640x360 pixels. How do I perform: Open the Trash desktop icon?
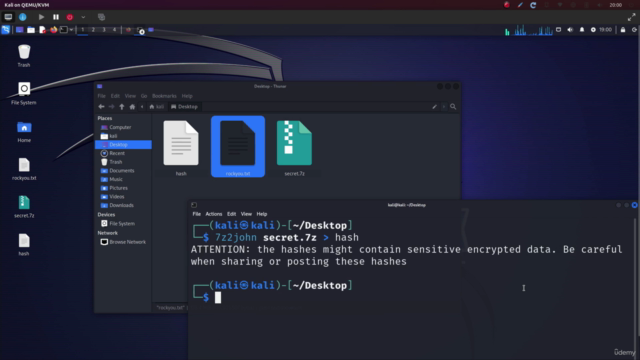click(24, 56)
